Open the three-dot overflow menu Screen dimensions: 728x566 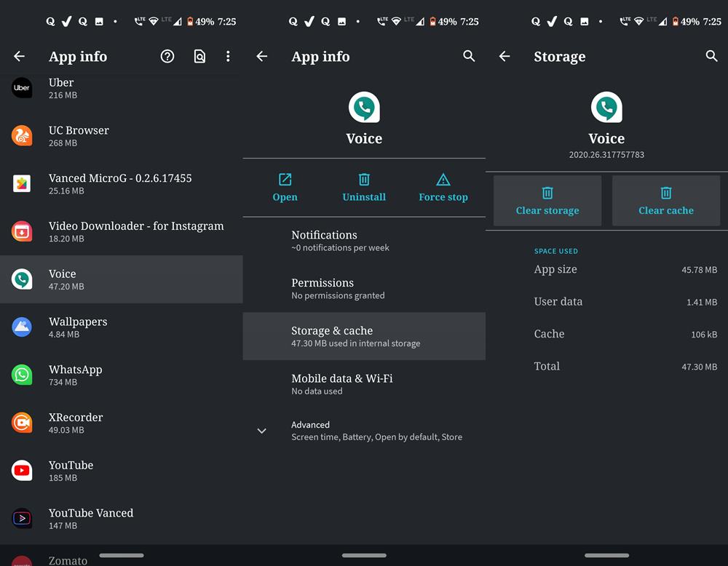pos(228,57)
